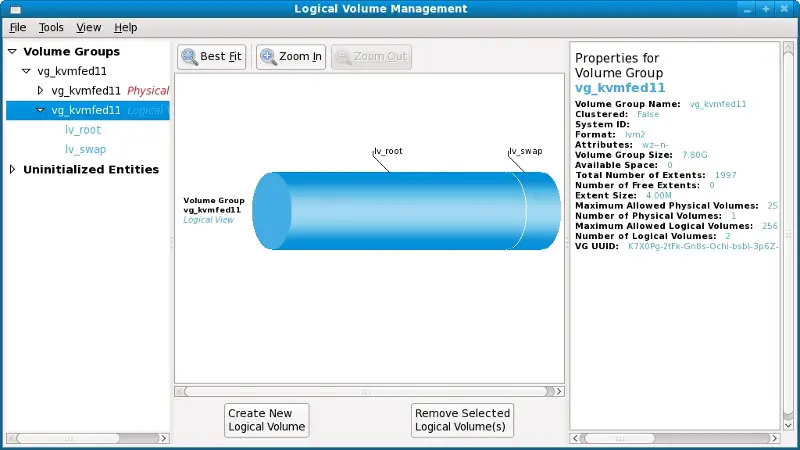Click Remove Selected Logical Volume(s) button

coord(462,420)
